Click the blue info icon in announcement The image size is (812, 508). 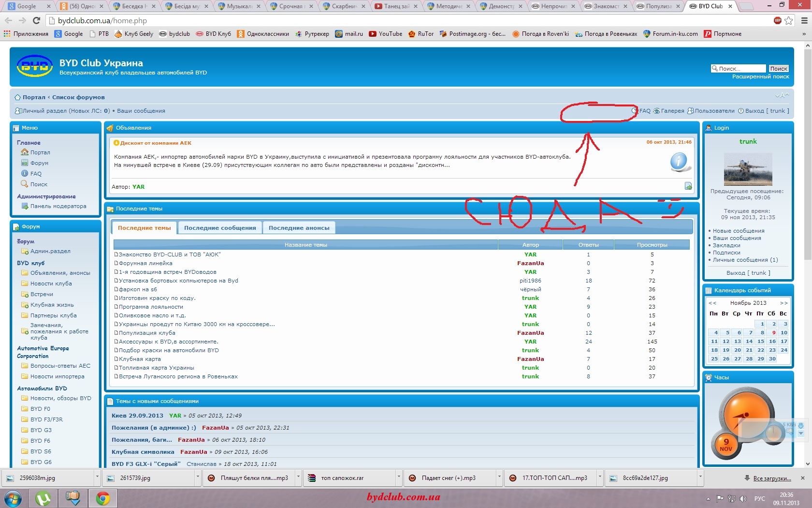pyautogui.click(x=679, y=162)
